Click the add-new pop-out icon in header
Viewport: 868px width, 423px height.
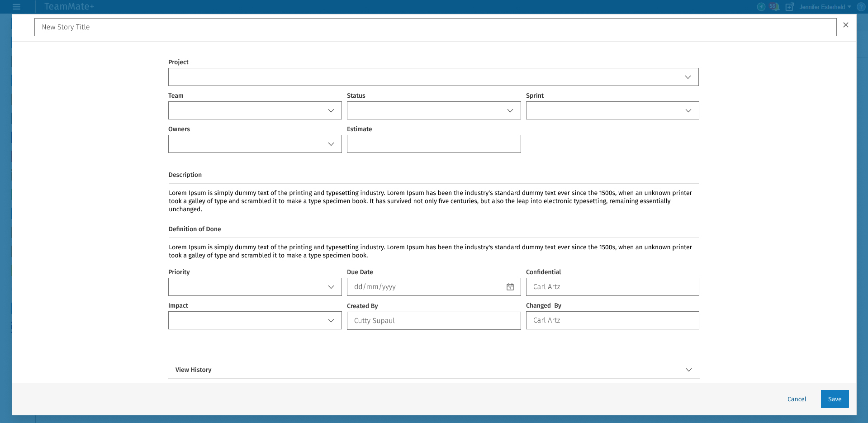790,7
